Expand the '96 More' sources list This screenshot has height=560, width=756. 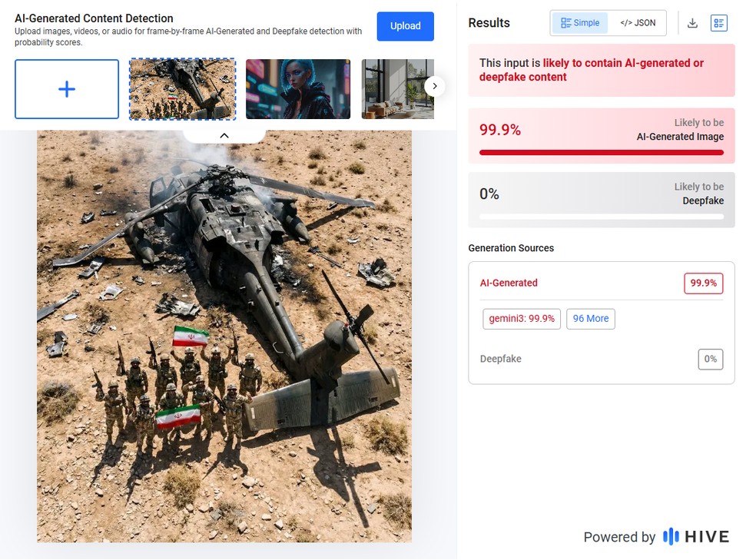[590, 319]
